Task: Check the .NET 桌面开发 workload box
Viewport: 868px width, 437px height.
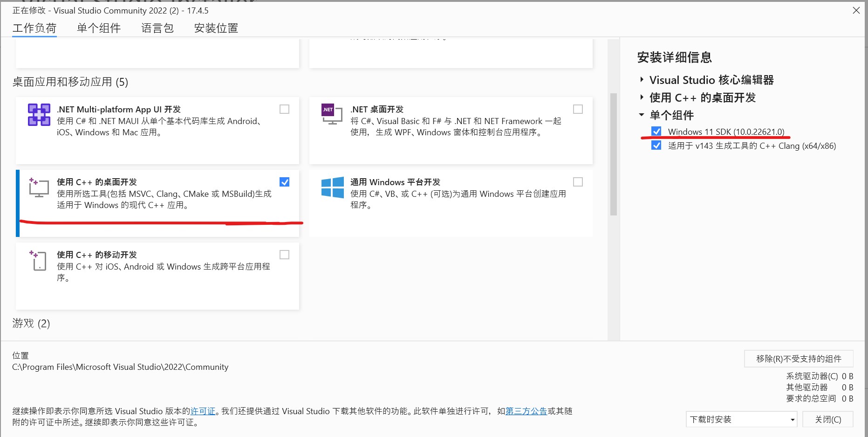Action: tap(578, 109)
